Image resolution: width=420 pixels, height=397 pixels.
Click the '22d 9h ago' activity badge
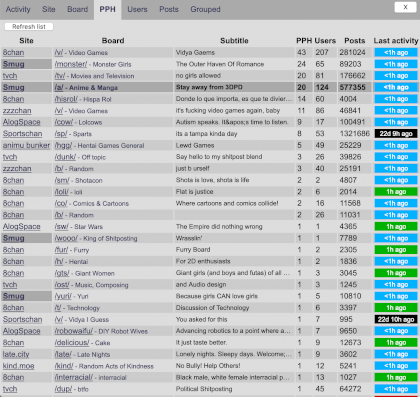point(396,134)
